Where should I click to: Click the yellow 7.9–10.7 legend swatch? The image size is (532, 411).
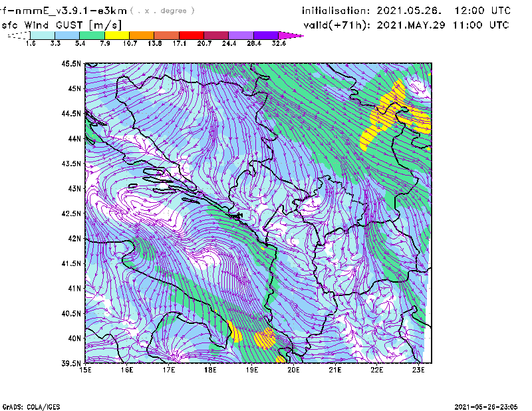[x=117, y=35]
